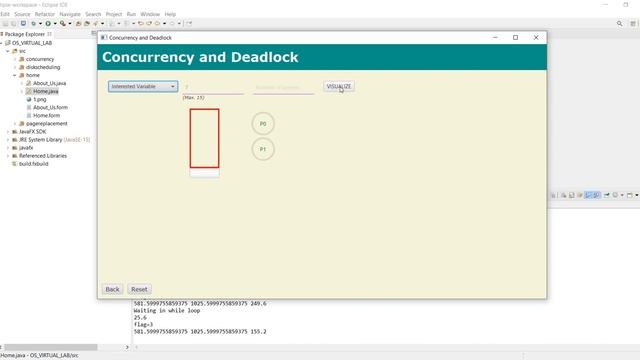
Task: Click the Package Explorer horizontal scrollbar
Action: point(51,347)
